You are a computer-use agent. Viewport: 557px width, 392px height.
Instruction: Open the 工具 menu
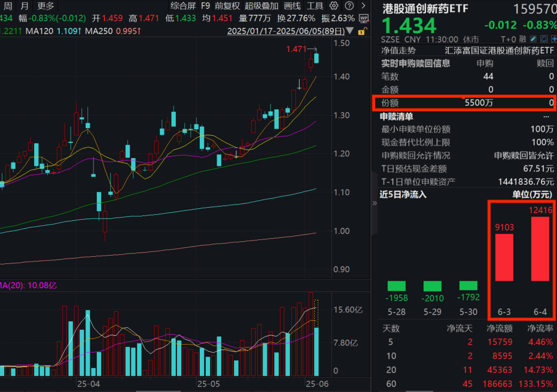coord(315,5)
